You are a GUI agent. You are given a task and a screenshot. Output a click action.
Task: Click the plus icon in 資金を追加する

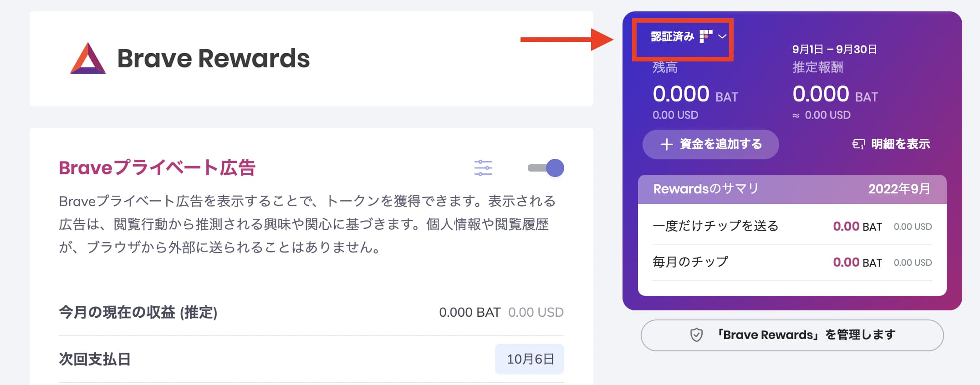[x=666, y=144]
